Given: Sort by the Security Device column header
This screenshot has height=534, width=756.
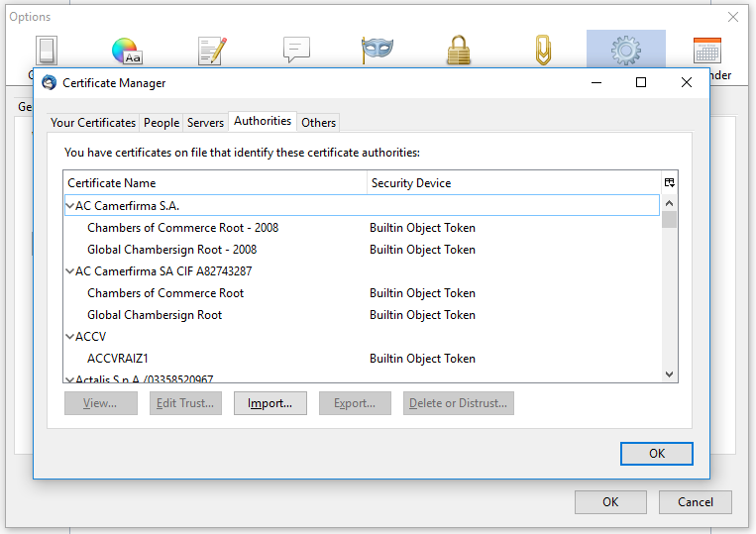Looking at the screenshot, I should coord(514,182).
